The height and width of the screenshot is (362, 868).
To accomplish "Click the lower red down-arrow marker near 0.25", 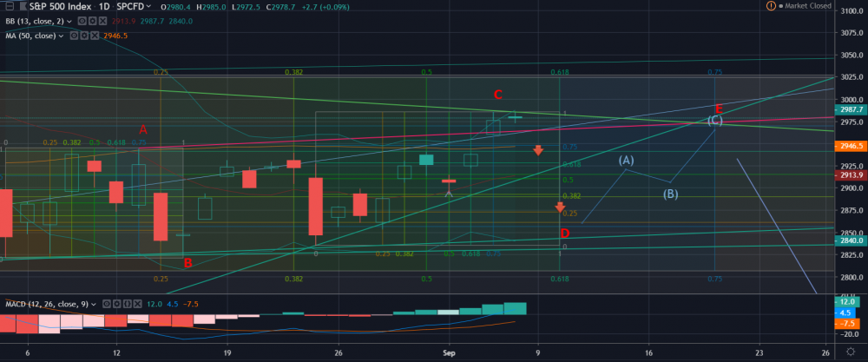I will click(x=560, y=207).
